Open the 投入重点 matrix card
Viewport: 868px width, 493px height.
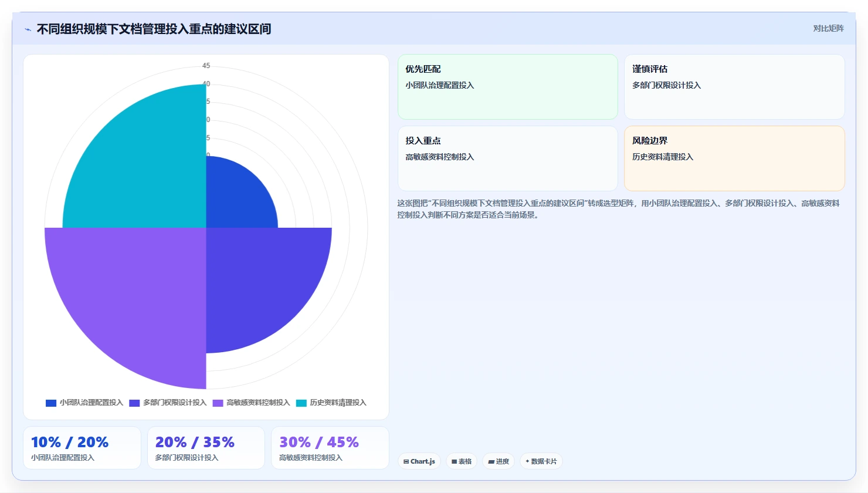[x=508, y=158]
